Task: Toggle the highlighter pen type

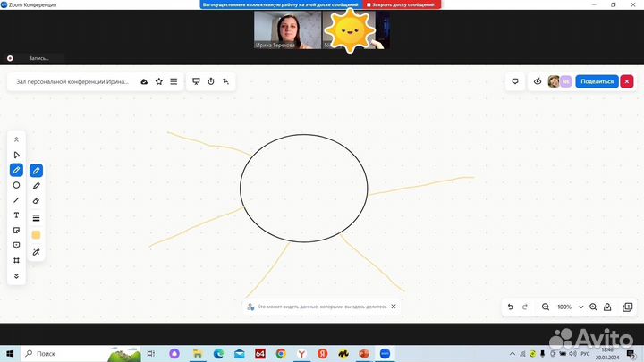Action: 37,186
